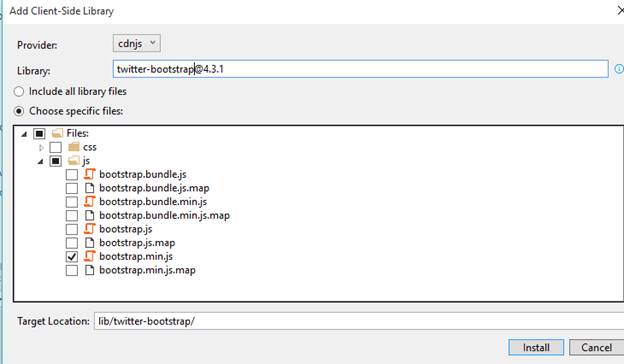624x364 pixels.
Task: Open the Provider cdnjs dropdown
Action: (x=136, y=43)
